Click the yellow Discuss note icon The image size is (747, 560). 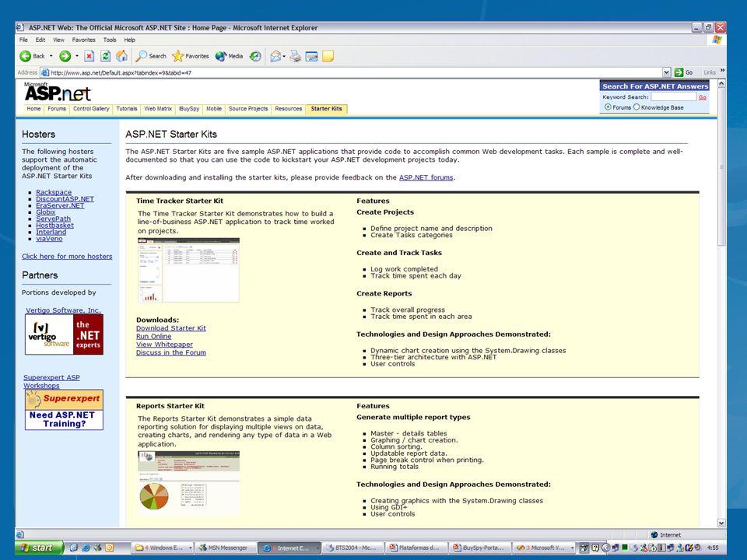coord(328,56)
